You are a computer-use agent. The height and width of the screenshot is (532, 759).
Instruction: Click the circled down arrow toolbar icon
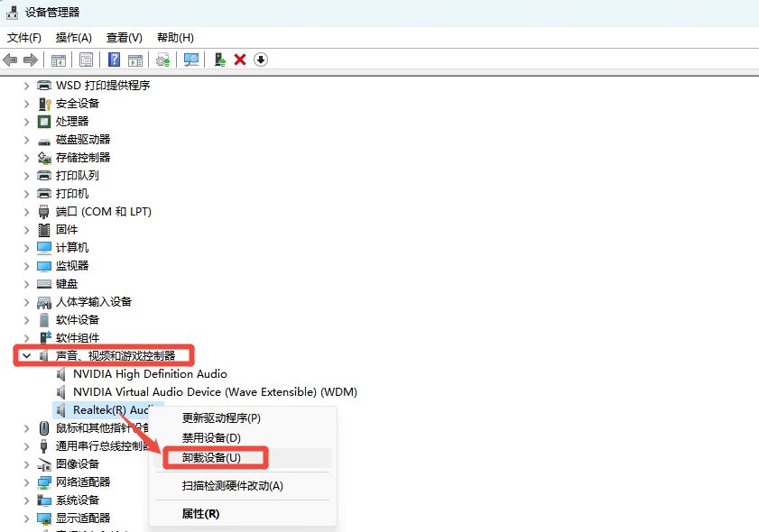click(261, 60)
